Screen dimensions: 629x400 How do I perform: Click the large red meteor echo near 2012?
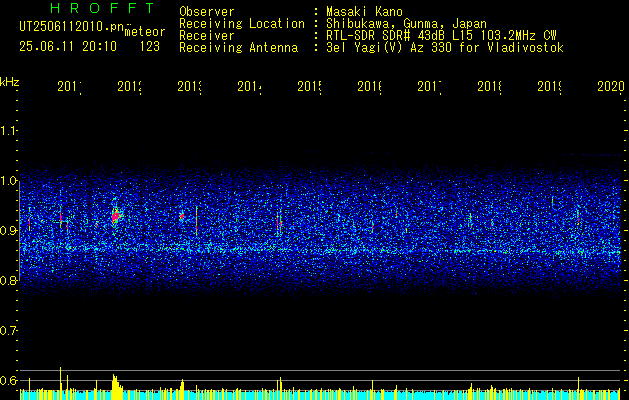coord(116,216)
